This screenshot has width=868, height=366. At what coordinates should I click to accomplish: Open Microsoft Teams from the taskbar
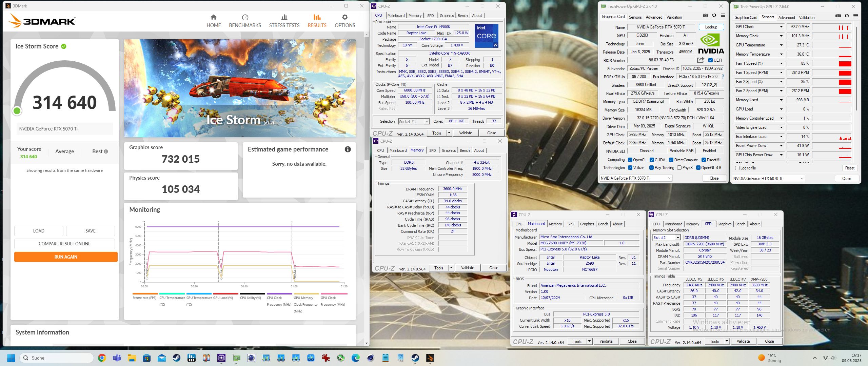point(117,358)
